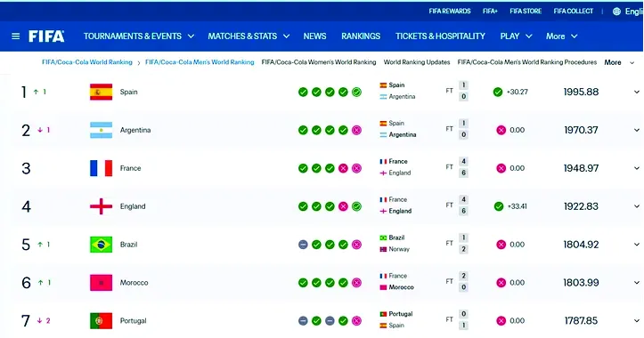Viewport: 644px width, 338px height.
Task: Click France's fourth form loss icon
Action: pyautogui.click(x=343, y=168)
